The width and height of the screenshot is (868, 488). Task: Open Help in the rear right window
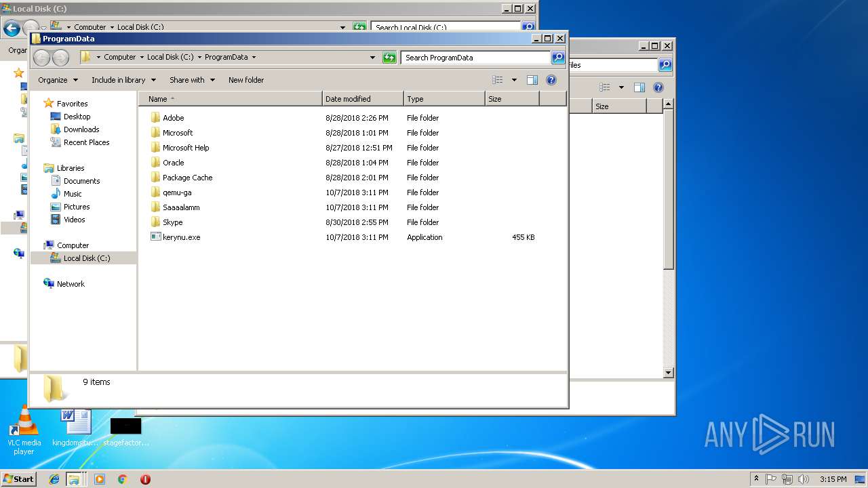[658, 87]
